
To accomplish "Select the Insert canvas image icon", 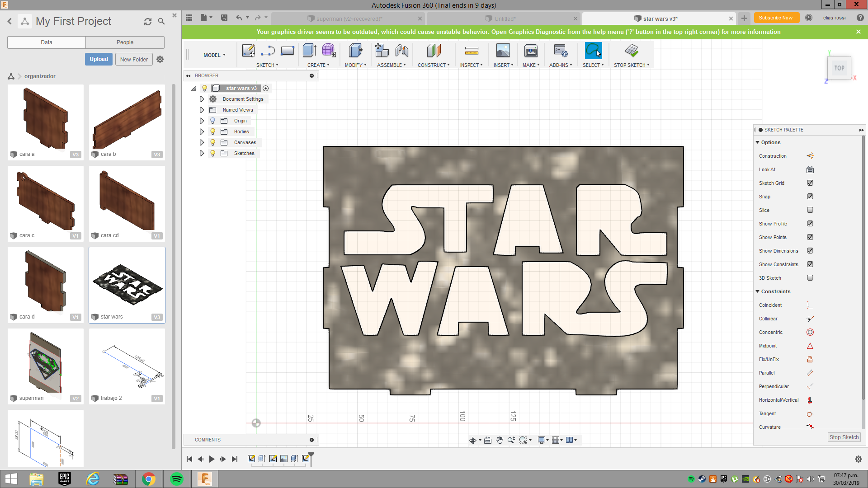I will click(x=503, y=51).
